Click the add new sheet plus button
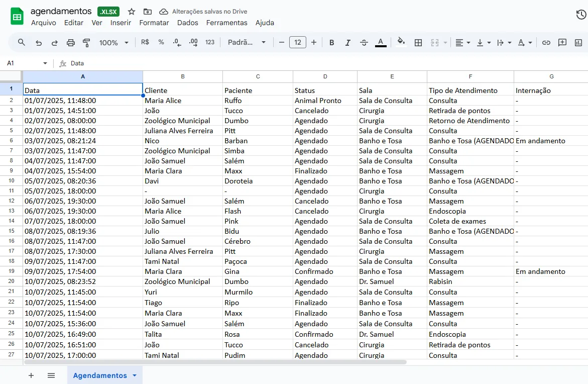Image resolution: width=588 pixels, height=384 pixels. (31, 375)
